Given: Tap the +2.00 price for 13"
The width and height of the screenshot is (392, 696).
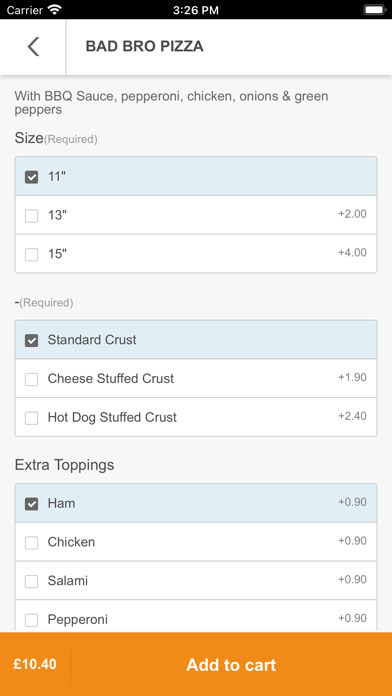Looking at the screenshot, I should click(352, 214).
